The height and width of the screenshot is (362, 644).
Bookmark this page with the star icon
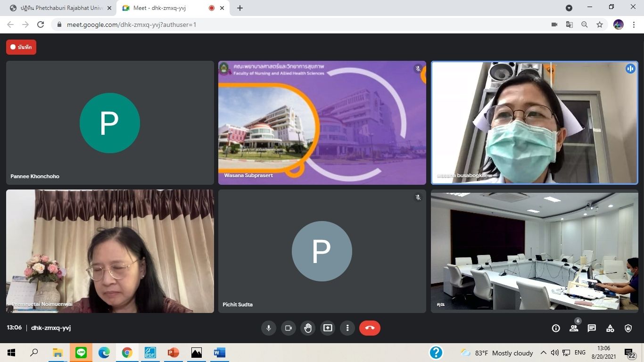click(600, 25)
